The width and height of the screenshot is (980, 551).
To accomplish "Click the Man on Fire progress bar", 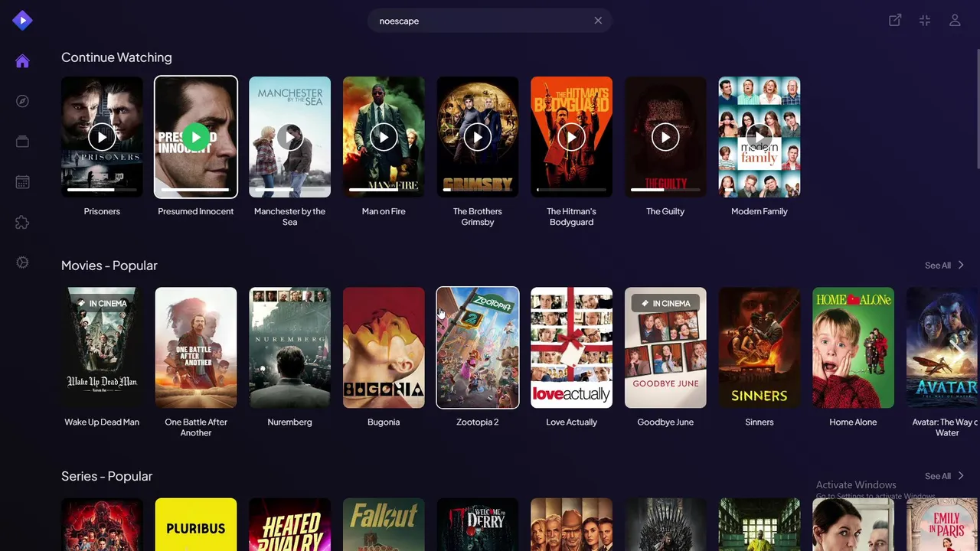I will [384, 189].
